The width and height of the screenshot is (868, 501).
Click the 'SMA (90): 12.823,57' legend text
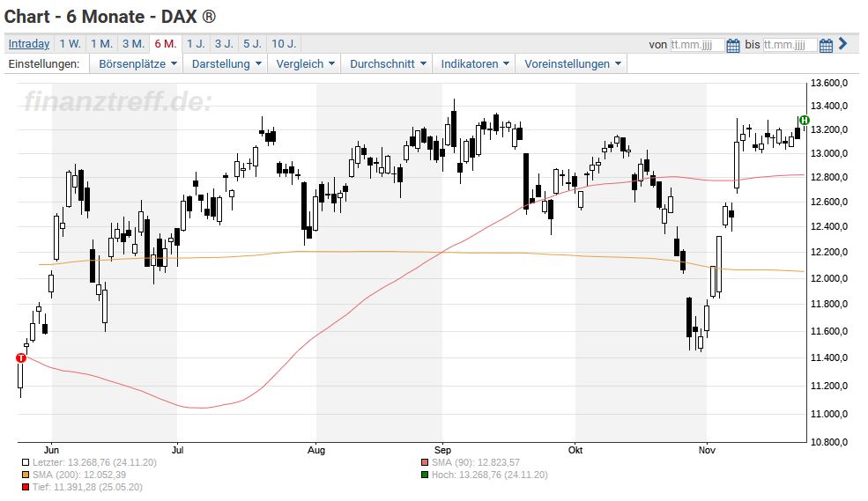(476, 463)
